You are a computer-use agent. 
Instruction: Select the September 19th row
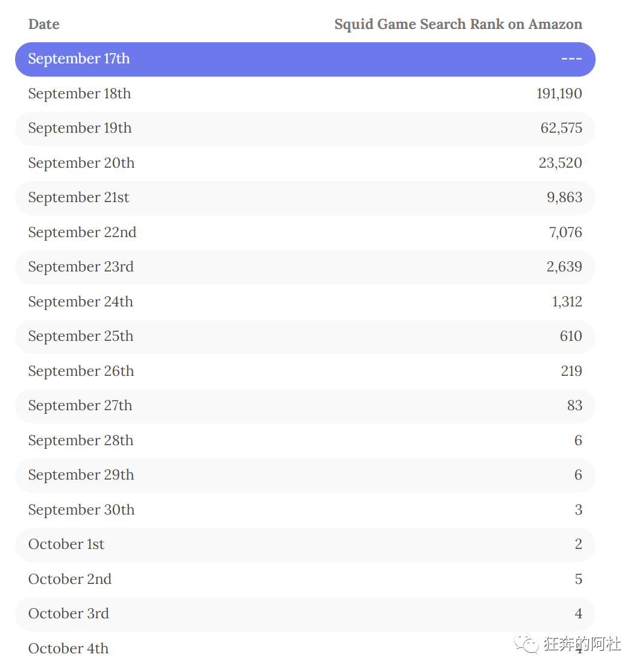click(x=305, y=128)
